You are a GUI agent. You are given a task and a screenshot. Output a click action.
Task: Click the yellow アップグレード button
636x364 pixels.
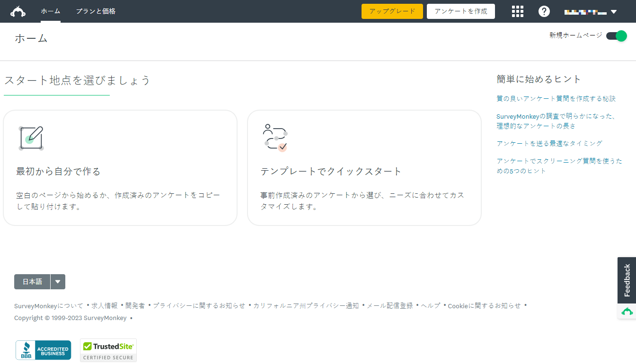tap(392, 11)
